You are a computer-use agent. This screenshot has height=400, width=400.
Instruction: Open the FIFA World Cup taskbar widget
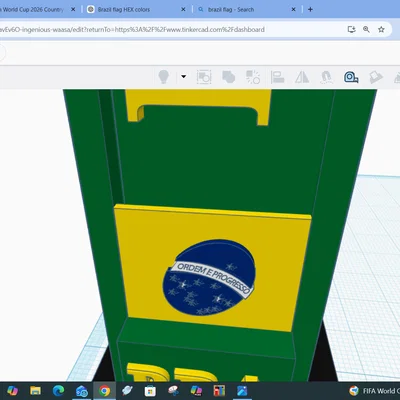374,390
